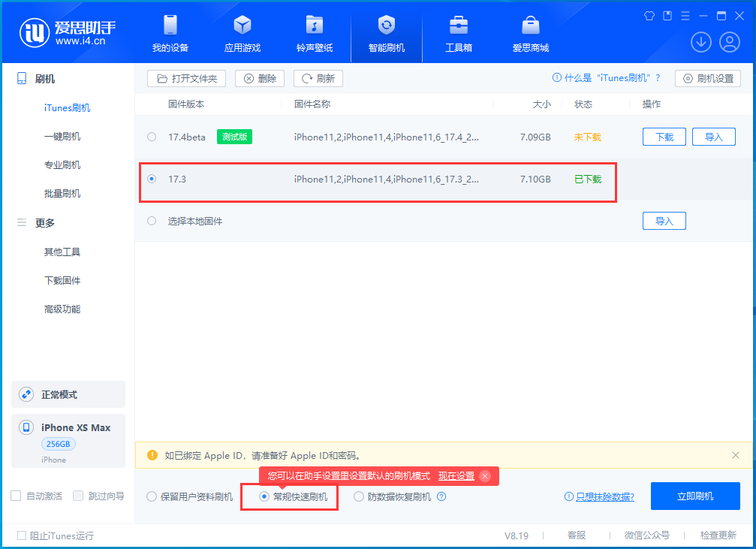Enable the 跳过向导 checkbox
Viewport: 756px width, 549px height.
(77, 496)
